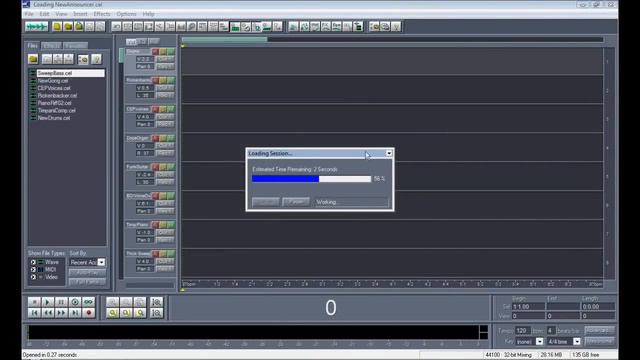
Task: Click the Sel Begin field showing 1:1.00
Action: (528, 307)
